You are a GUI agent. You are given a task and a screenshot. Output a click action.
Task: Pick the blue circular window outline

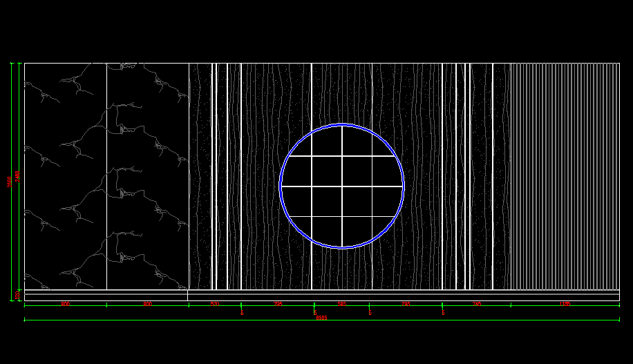(341, 186)
